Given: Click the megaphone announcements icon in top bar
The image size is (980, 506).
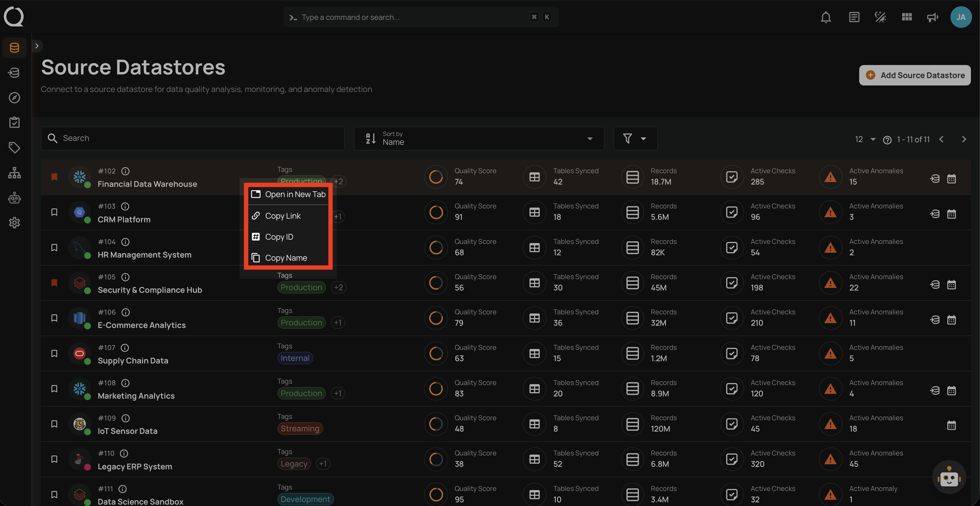Looking at the screenshot, I should coord(932,17).
